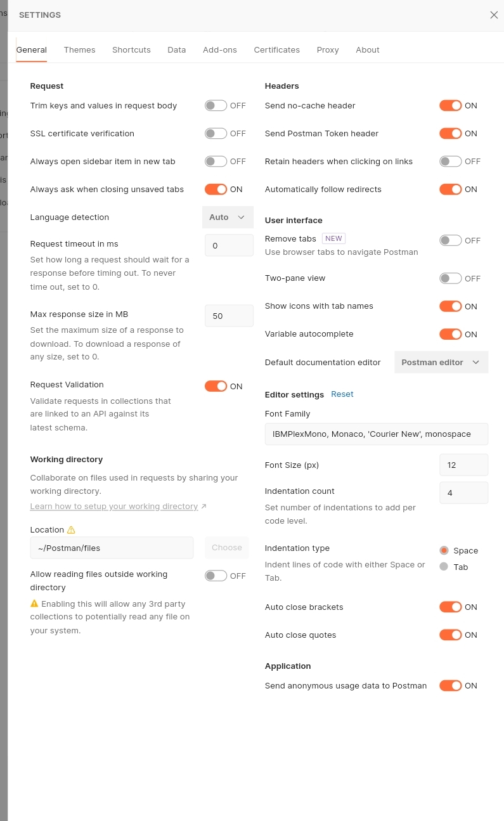Screen dimensions: 504x821
Task: Open the Proxy settings tab
Action: click(x=327, y=49)
